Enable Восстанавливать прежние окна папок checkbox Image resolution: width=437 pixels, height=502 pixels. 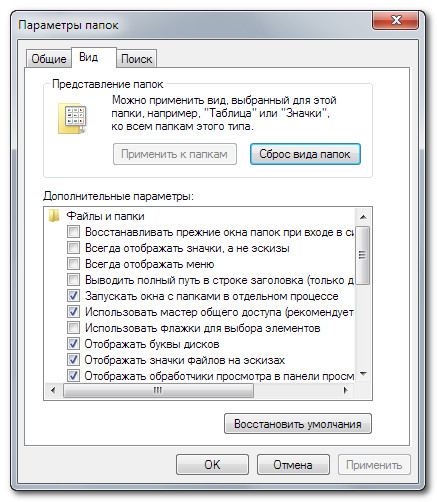click(x=73, y=231)
